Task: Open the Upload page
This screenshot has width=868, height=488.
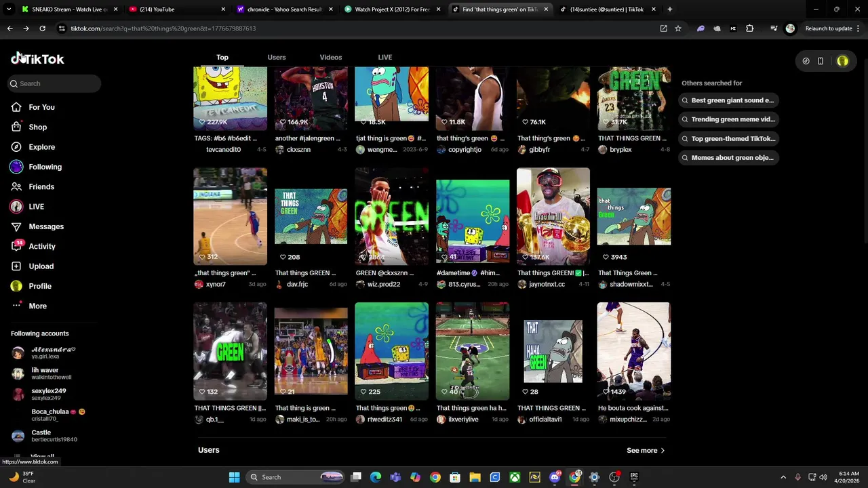Action: 41,266
